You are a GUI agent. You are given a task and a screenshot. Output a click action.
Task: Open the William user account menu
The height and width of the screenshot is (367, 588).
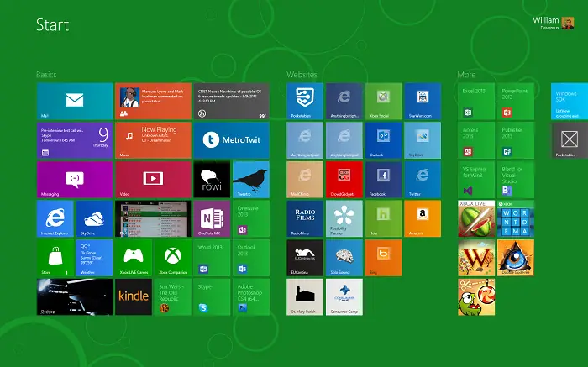[x=553, y=23]
